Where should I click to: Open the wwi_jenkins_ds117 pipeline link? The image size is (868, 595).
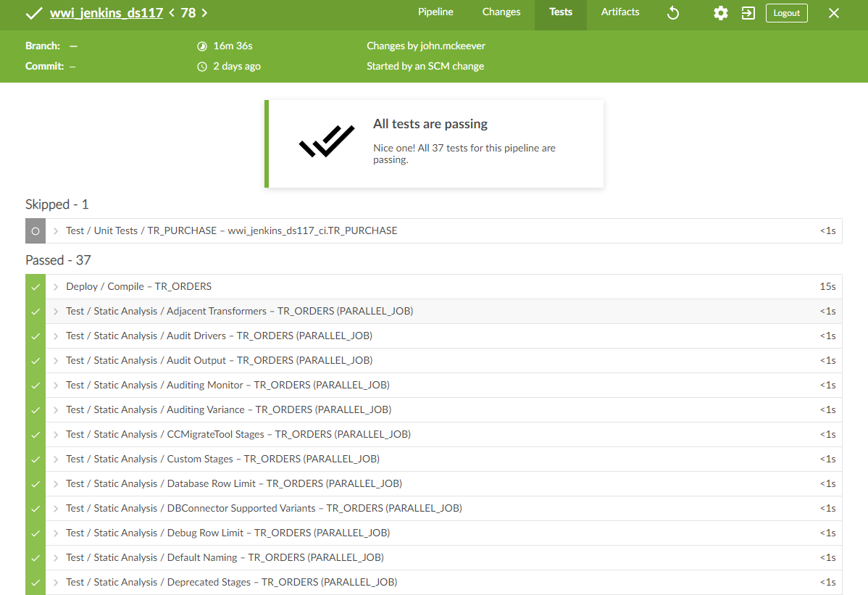pyautogui.click(x=106, y=13)
